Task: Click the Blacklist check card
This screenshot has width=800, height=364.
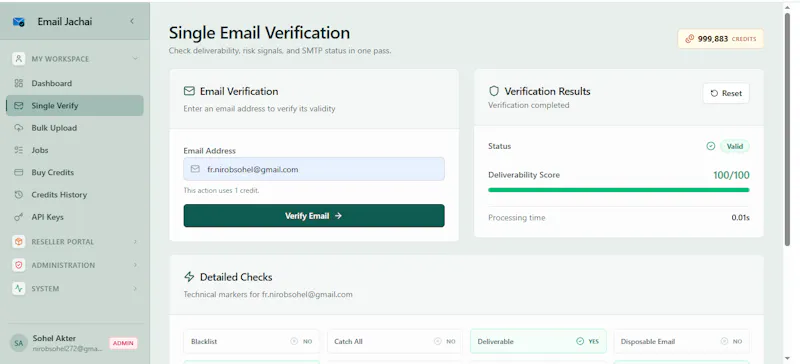Action: [x=252, y=342]
